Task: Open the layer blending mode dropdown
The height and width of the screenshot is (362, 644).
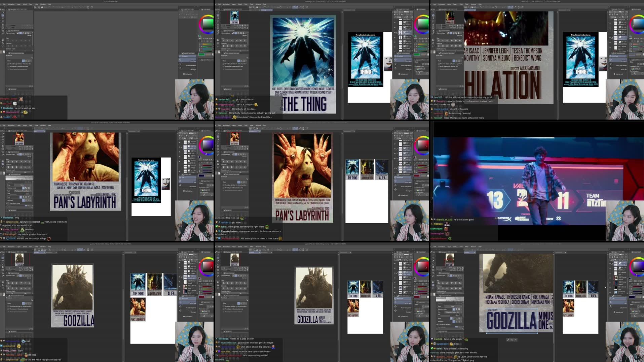Action: click(406, 11)
